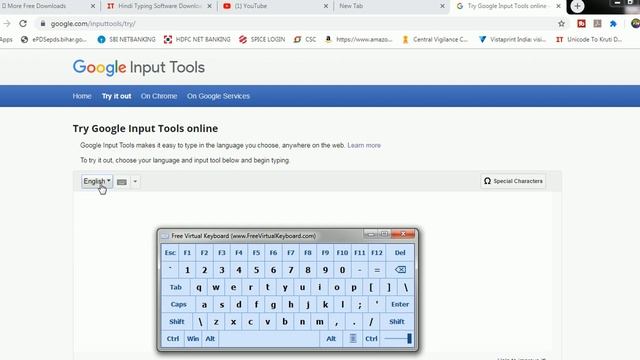Go to On Chrome nav item

[159, 96]
